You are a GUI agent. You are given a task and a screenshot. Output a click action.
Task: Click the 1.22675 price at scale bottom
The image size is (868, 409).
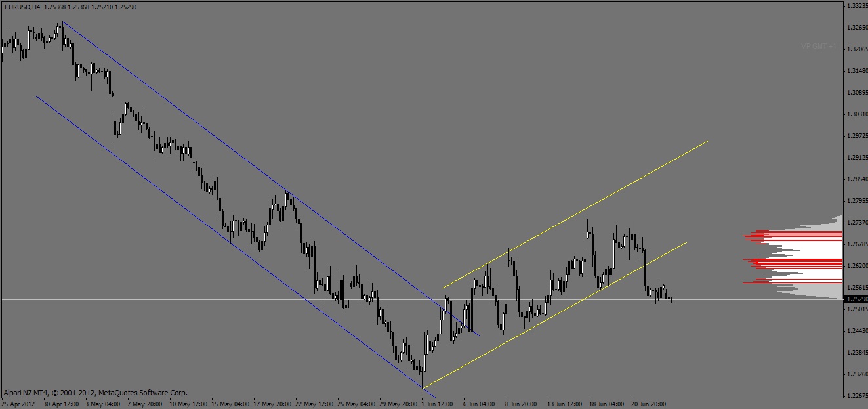856,395
